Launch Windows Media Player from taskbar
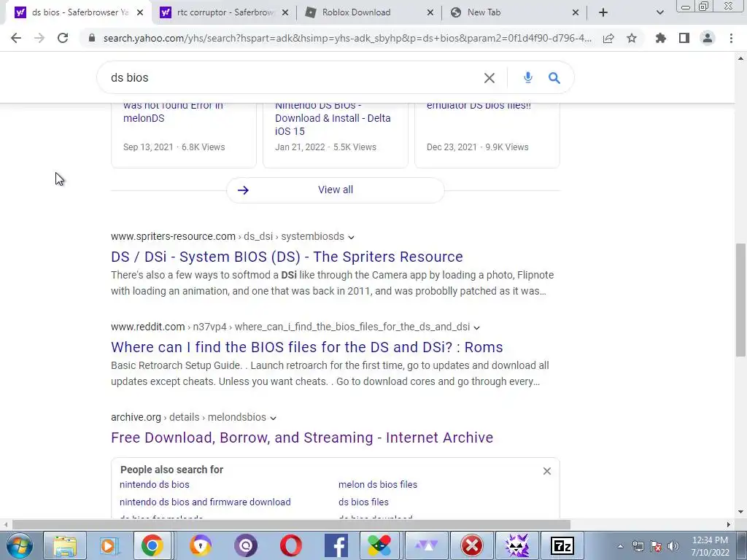Screen dimensions: 747x560 tap(109, 545)
